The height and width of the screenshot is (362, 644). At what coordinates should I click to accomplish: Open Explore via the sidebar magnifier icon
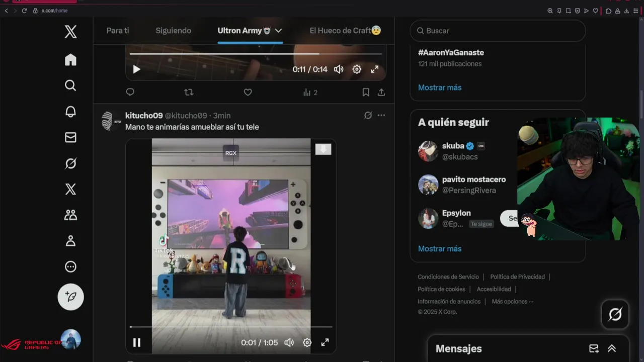click(70, 85)
